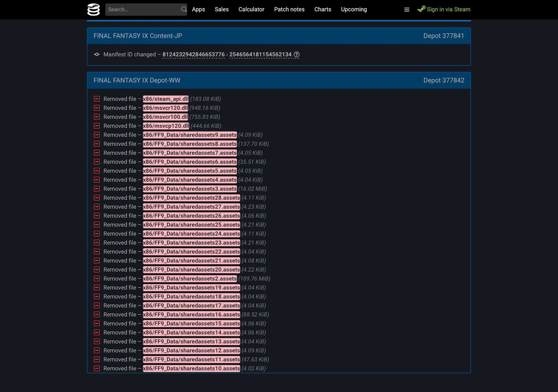Select file sharedassets15.assets path
Viewport: 558px width, 392px height.
click(191, 324)
